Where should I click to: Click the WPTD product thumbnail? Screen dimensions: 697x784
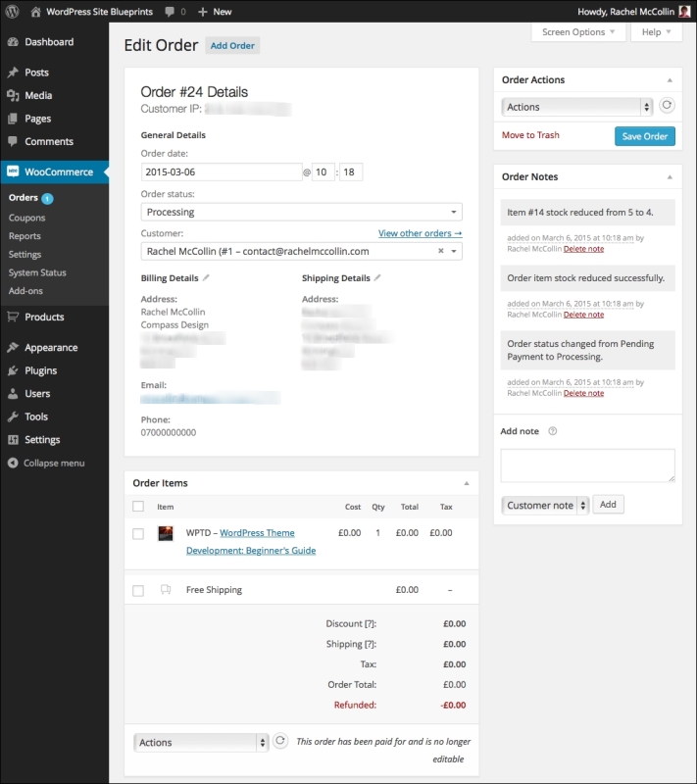pyautogui.click(x=166, y=533)
